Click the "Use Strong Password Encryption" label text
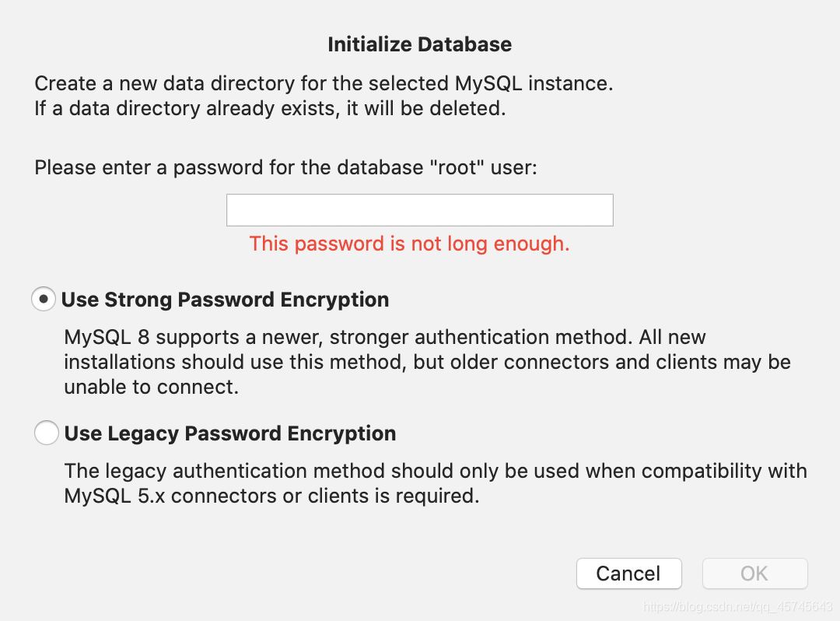The height and width of the screenshot is (621, 840). pyautogui.click(x=225, y=300)
